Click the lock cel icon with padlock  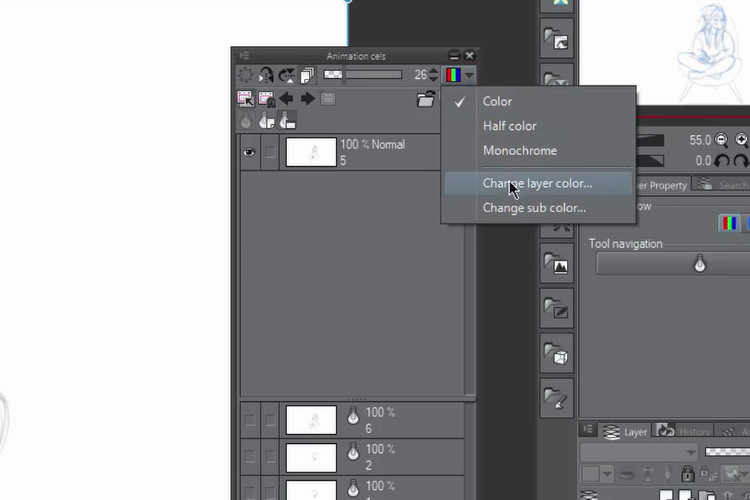point(266,99)
